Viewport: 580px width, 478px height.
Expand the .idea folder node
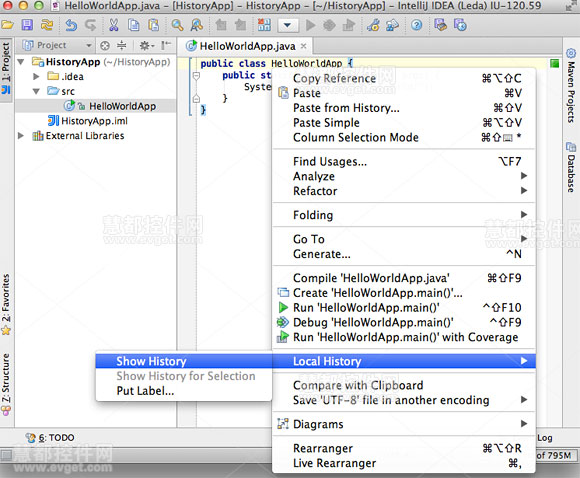pos(36,77)
